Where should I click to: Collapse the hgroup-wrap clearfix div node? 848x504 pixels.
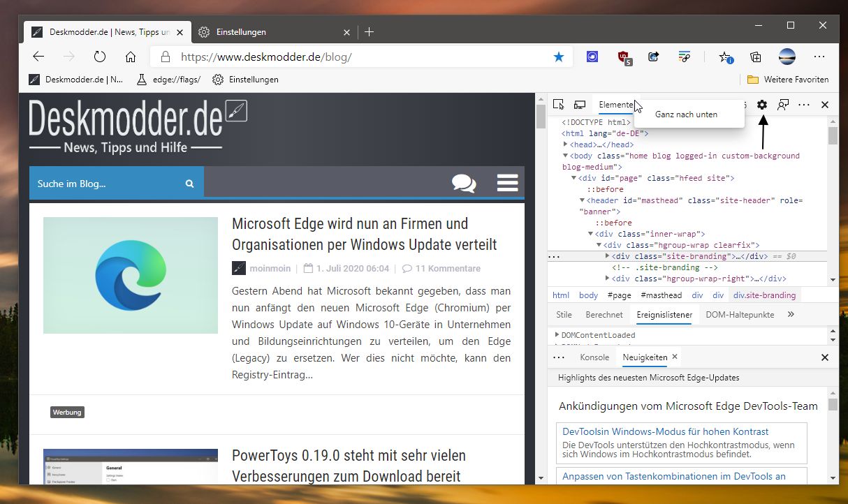point(599,245)
